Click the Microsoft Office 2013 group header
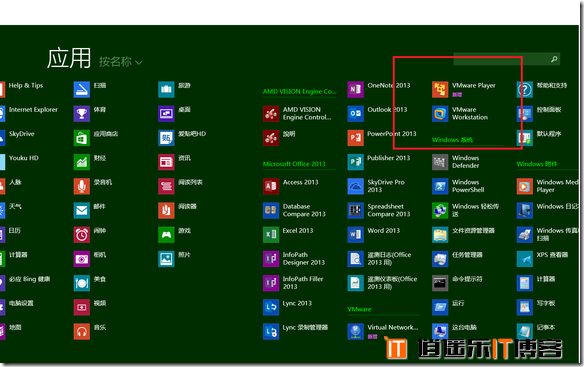The height and width of the screenshot is (367, 584). click(x=294, y=164)
